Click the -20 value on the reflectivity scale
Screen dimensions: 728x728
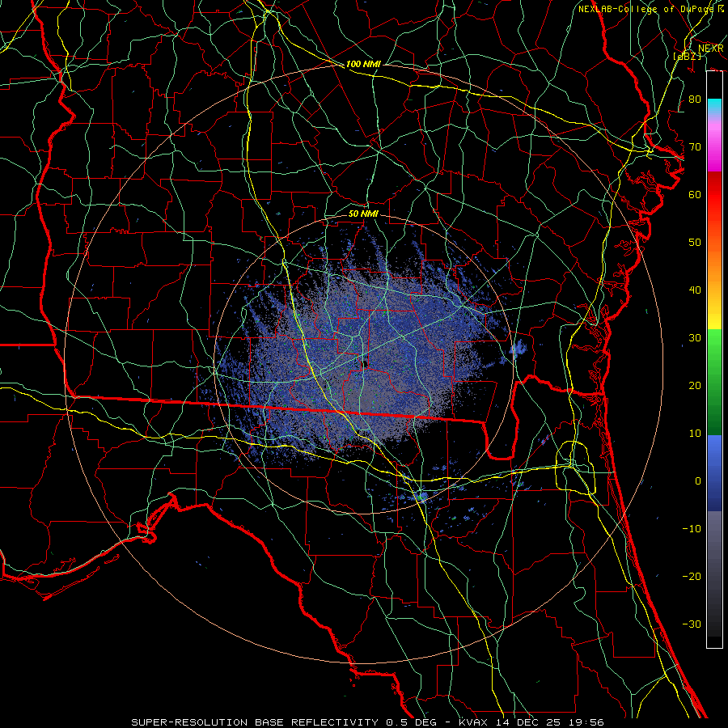tap(692, 576)
